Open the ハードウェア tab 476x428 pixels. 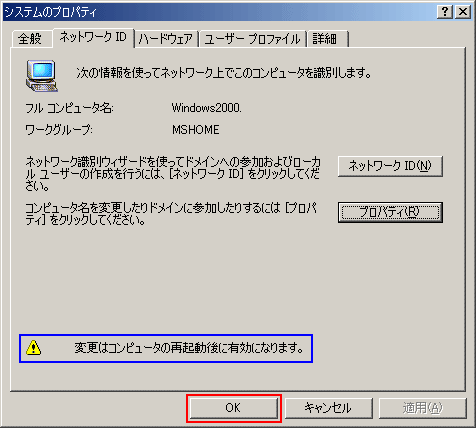[x=166, y=39]
